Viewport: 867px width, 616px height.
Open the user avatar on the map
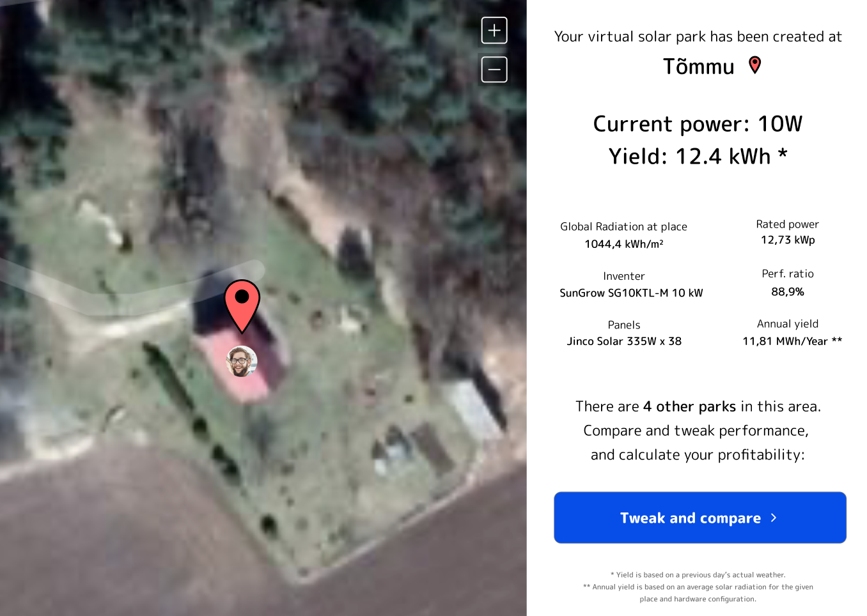tap(242, 362)
